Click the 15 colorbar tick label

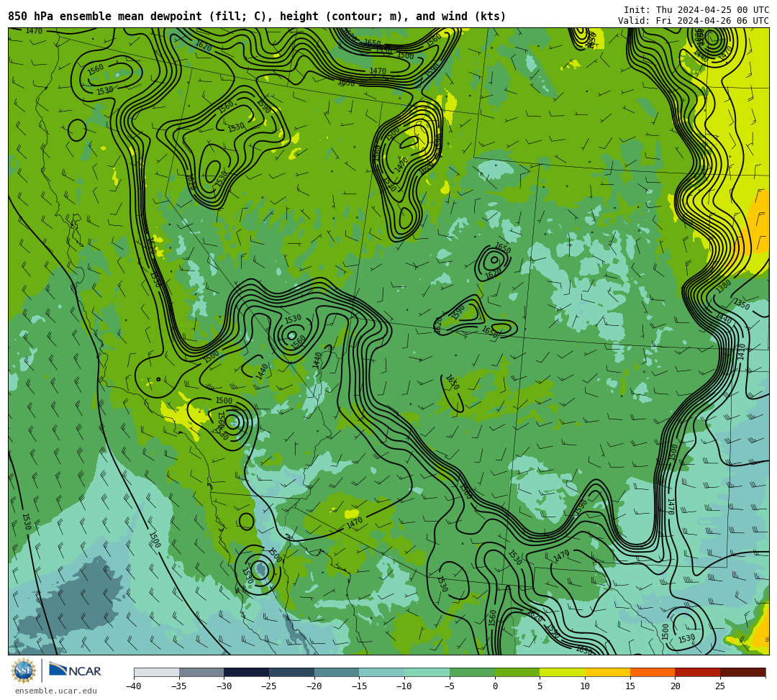click(x=630, y=686)
